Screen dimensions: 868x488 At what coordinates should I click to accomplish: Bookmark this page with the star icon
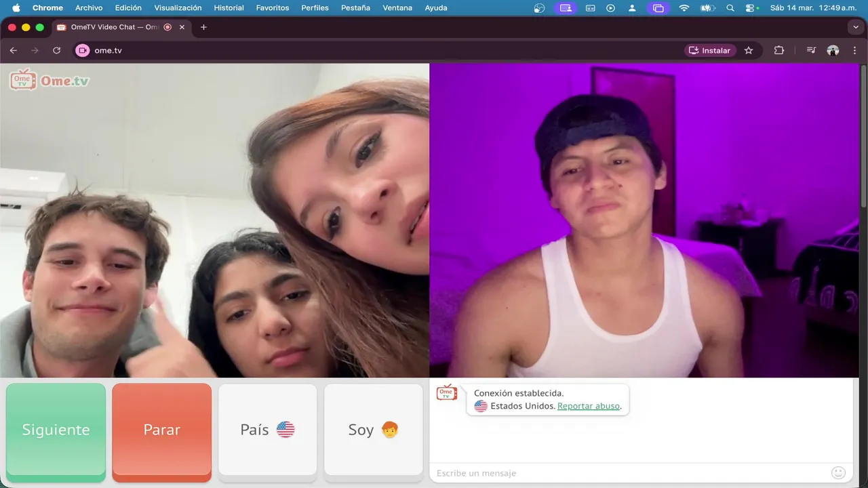click(749, 50)
